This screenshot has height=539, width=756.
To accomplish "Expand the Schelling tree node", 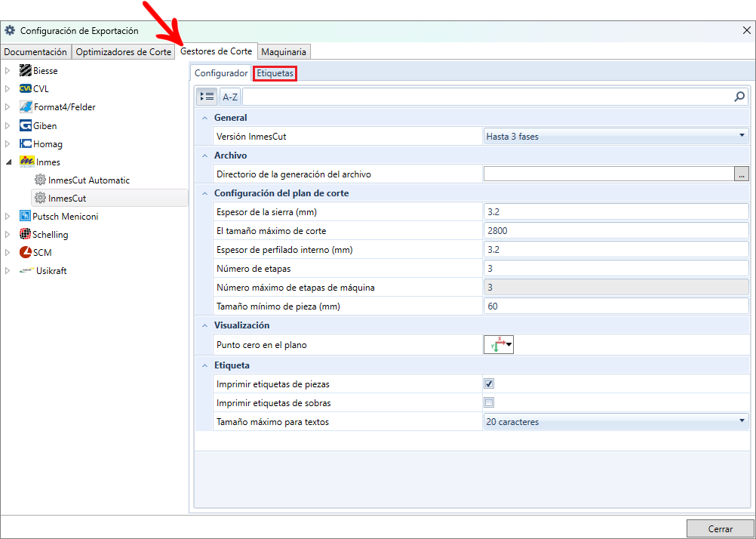I will click(x=8, y=235).
